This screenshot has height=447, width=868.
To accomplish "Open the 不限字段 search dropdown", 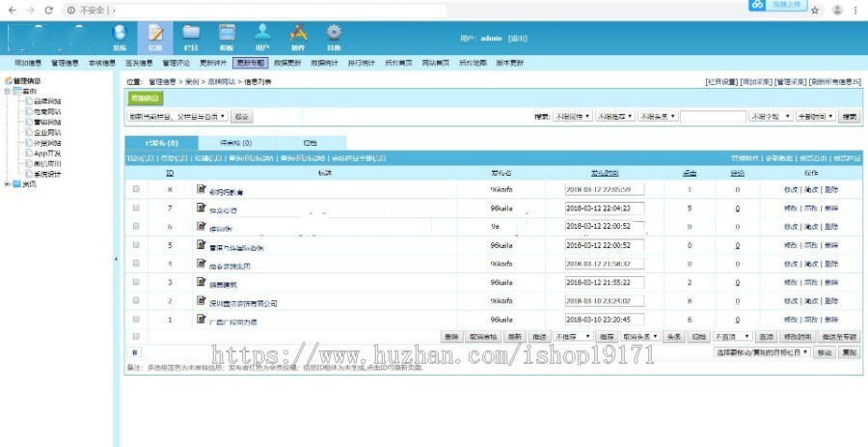I will pos(772,116).
